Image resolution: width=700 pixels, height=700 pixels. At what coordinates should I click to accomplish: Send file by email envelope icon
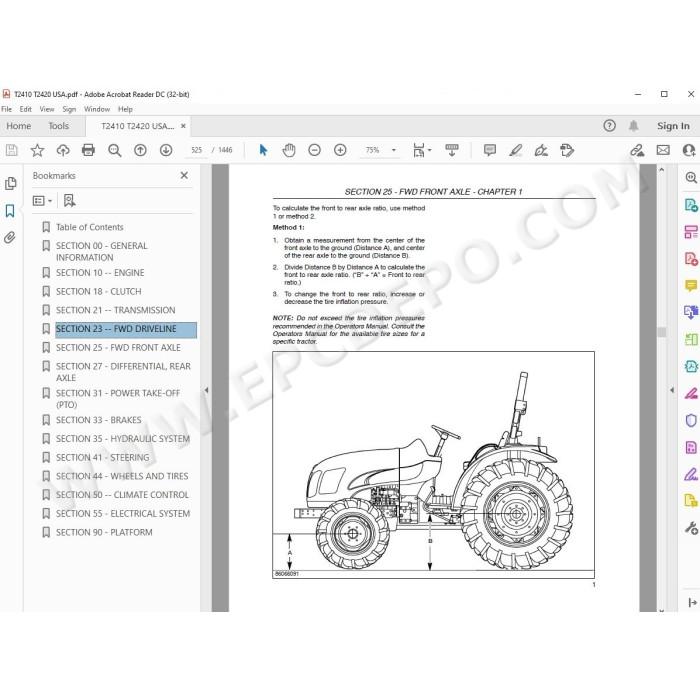[x=663, y=150]
